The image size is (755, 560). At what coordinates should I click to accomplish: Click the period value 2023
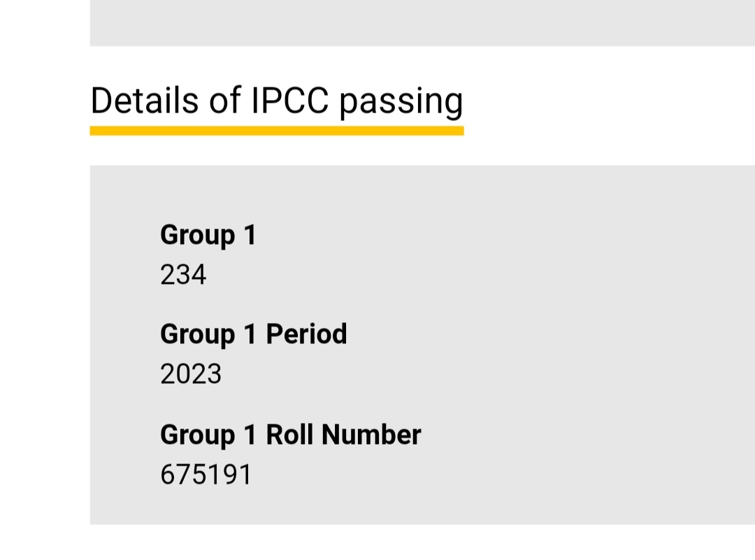coord(190,375)
